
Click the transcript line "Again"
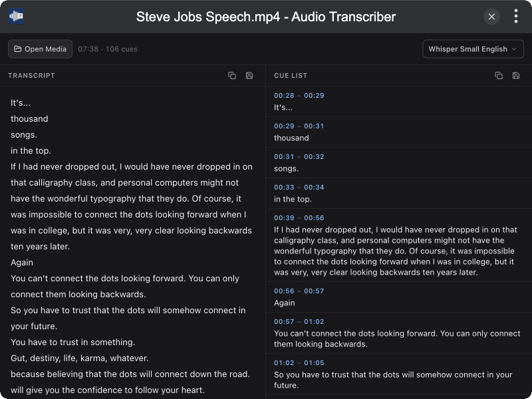22,262
